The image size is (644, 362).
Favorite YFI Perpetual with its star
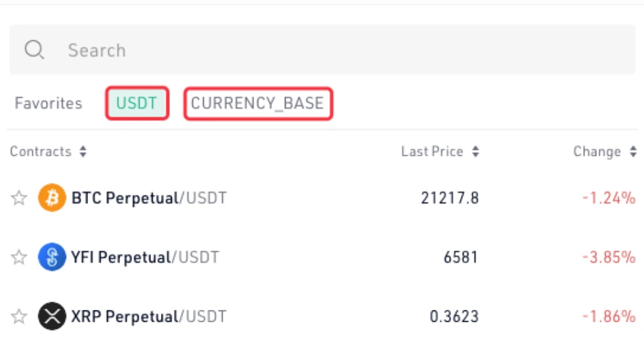pyautogui.click(x=19, y=257)
